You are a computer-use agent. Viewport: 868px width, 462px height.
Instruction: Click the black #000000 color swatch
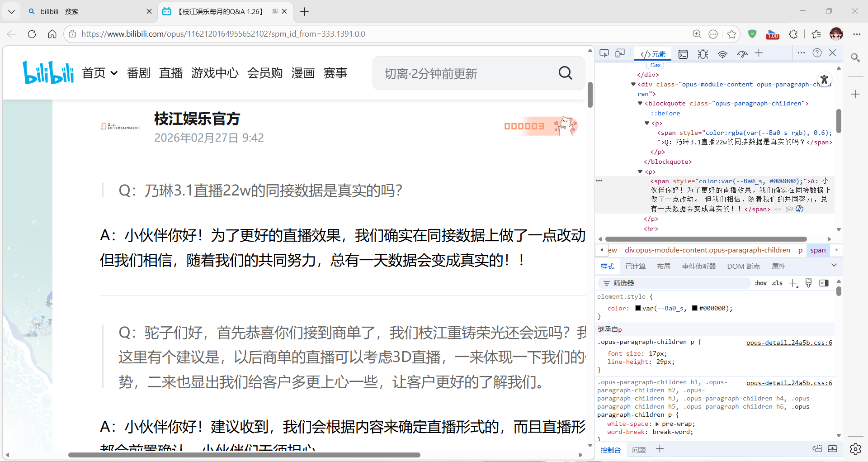694,308
